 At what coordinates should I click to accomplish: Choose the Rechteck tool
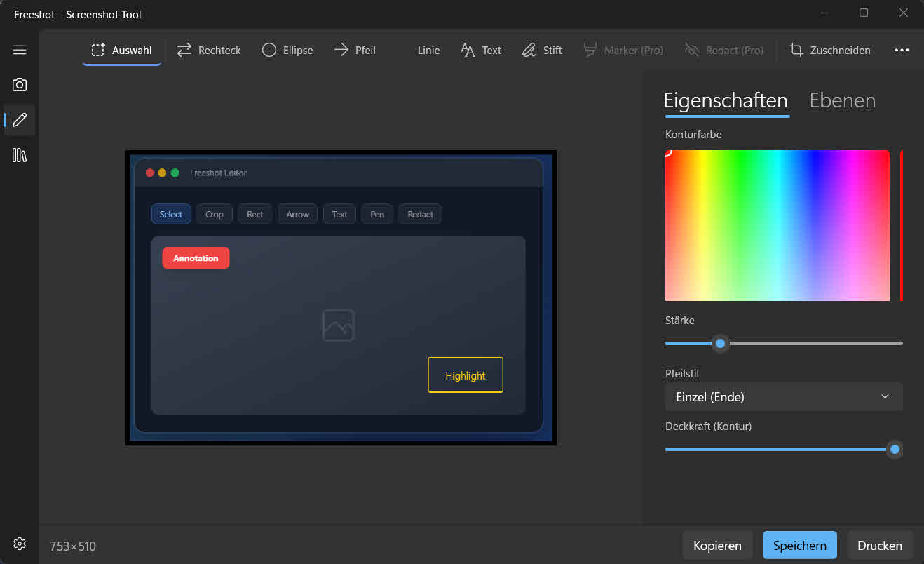209,50
